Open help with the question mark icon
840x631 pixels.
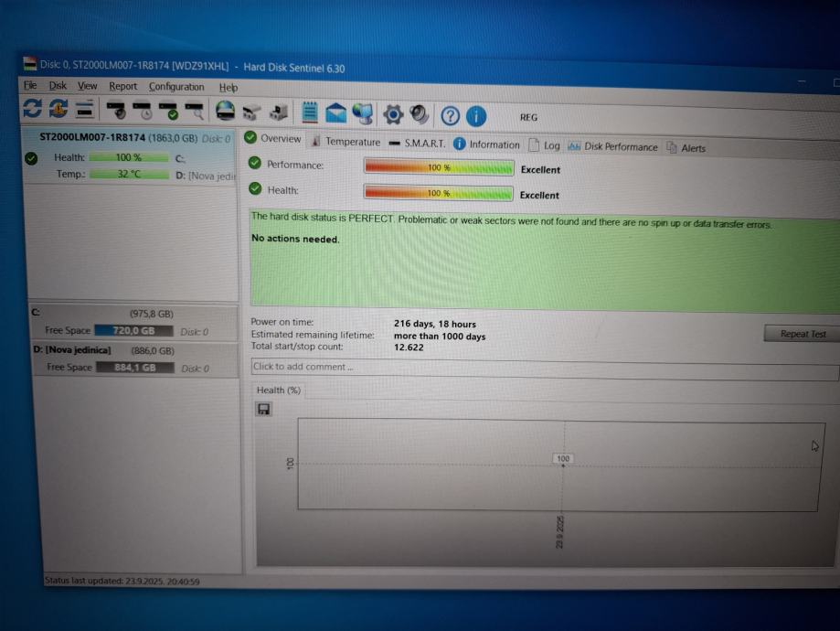point(450,116)
